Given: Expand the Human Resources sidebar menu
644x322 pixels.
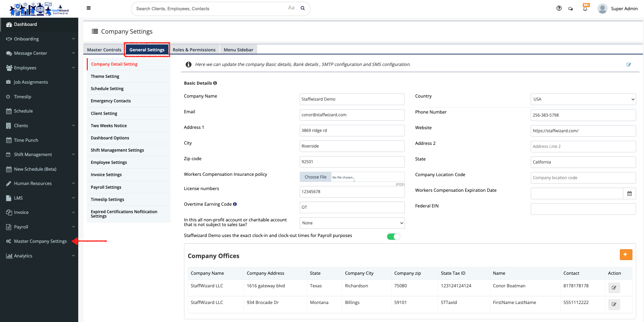Looking at the screenshot, I should pyautogui.click(x=39, y=183).
